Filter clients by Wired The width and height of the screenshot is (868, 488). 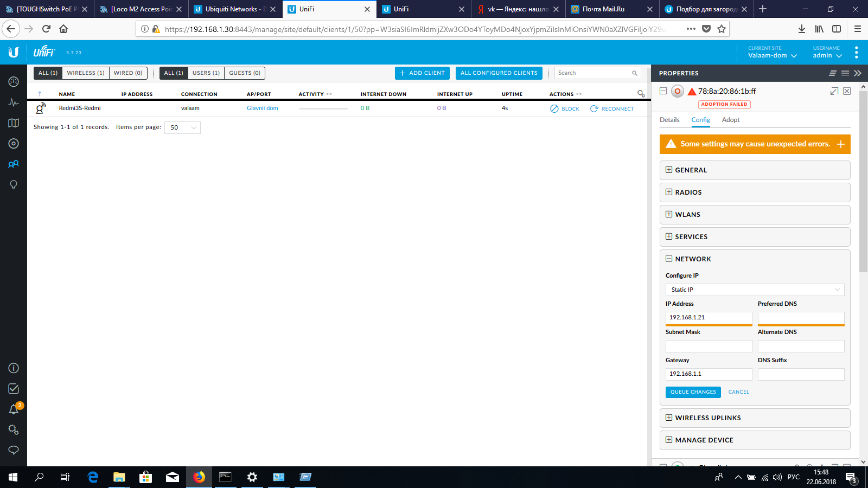pos(128,73)
